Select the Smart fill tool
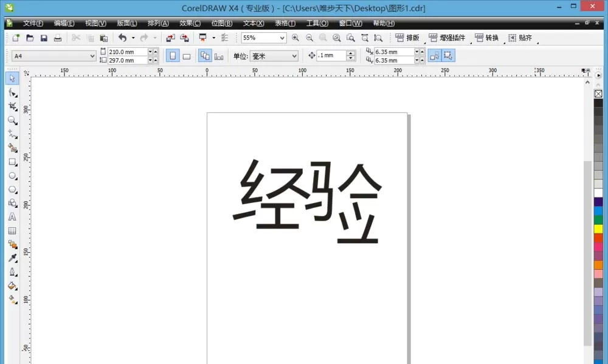Screen dimensions: 608x364 pos(12,148)
